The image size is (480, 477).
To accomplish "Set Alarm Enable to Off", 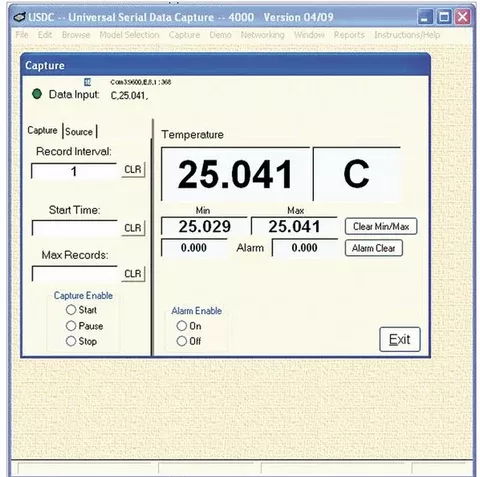I will pos(182,341).
